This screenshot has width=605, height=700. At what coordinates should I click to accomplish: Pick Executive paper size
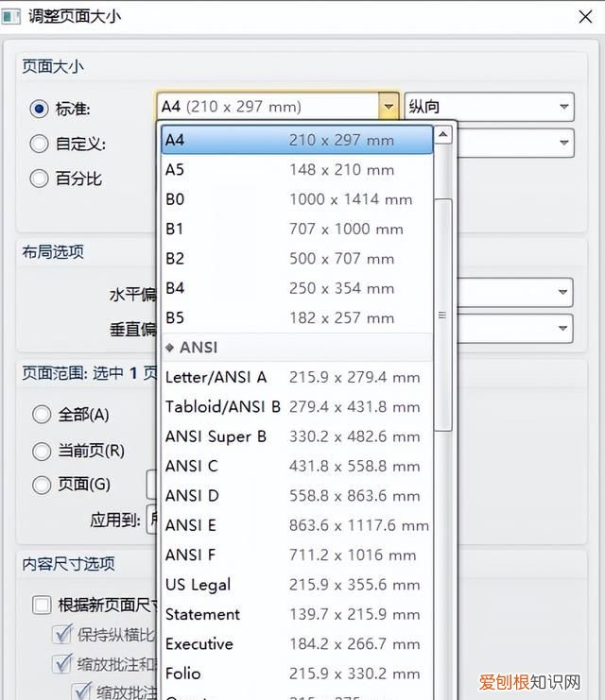click(x=297, y=643)
